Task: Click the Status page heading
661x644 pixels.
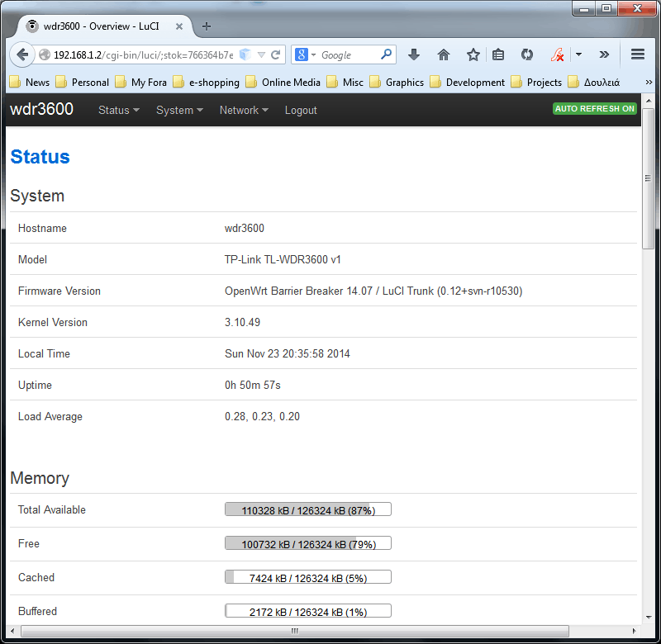Action: pos(40,157)
